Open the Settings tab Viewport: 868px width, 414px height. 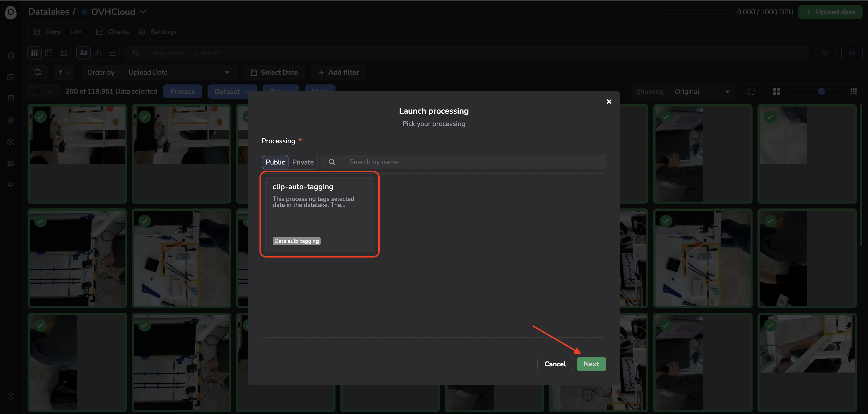(x=158, y=32)
